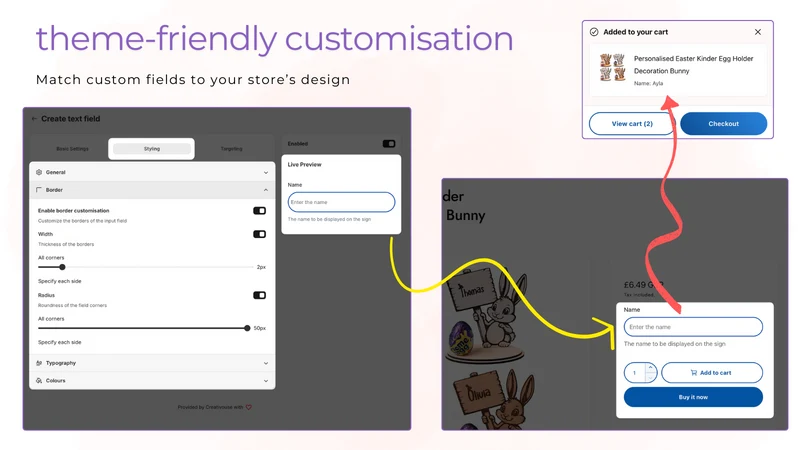Click the £6.49 price text
Image resolution: width=800 pixels, height=450 pixels.
point(643,285)
